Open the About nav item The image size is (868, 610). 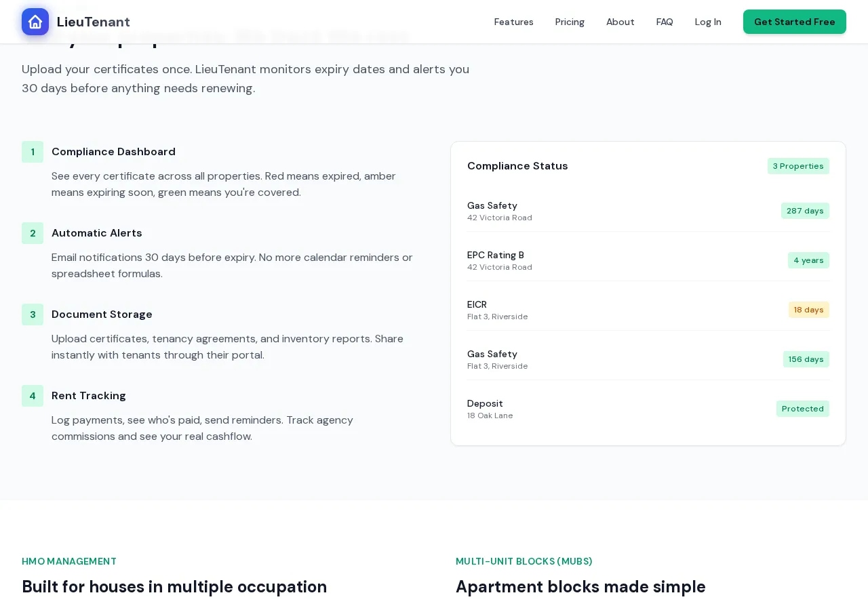[620, 22]
